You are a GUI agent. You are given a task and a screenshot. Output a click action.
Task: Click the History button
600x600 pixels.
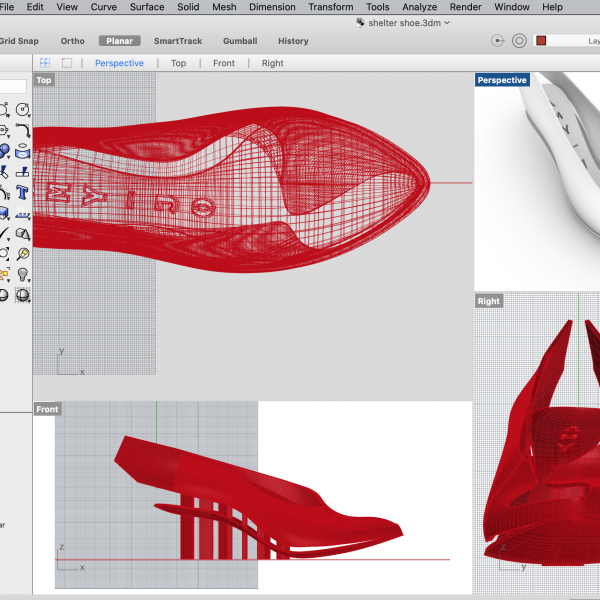293,41
